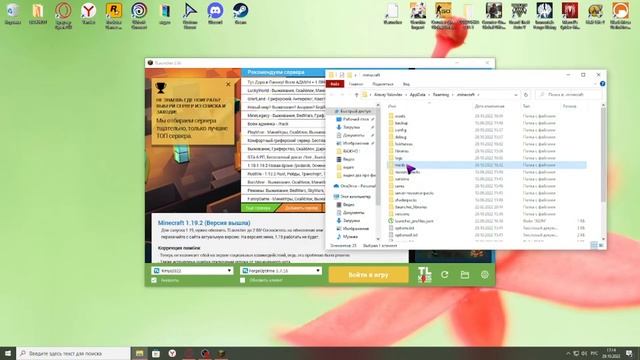Open Ubisoft Connect desktop icon

point(139,16)
